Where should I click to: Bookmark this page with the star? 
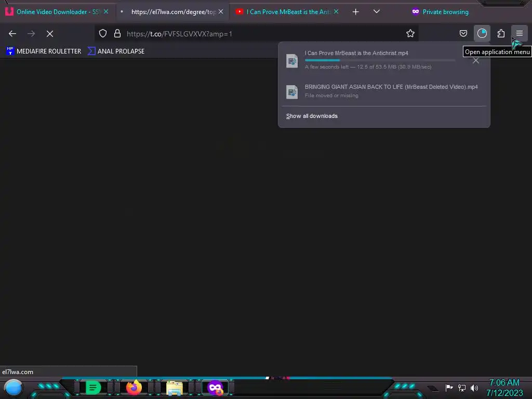(410, 33)
